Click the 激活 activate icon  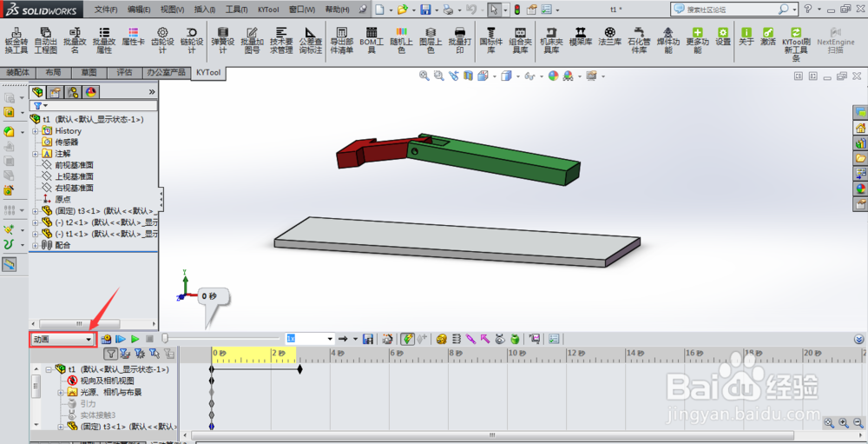768,36
